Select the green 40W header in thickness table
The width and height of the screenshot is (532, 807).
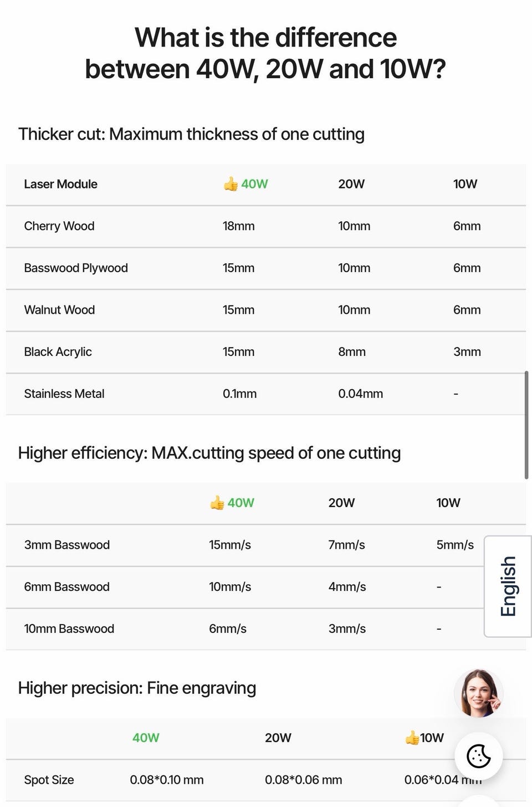tap(254, 184)
